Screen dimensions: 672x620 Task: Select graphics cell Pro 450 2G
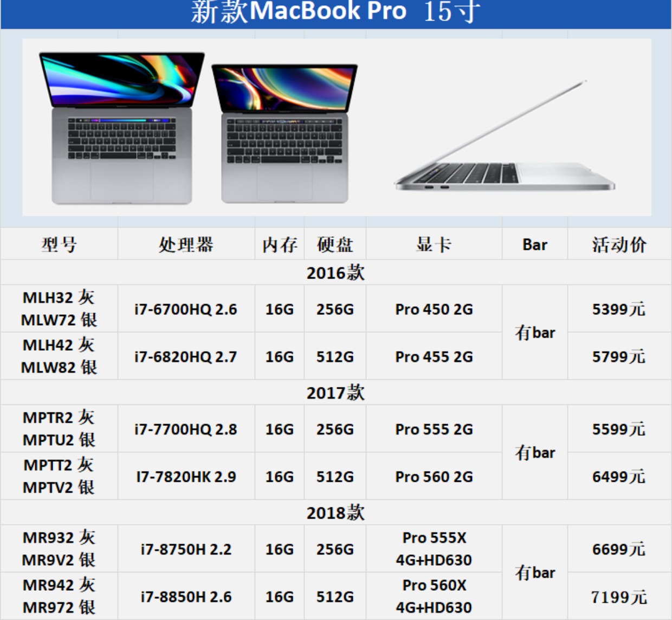tap(434, 309)
